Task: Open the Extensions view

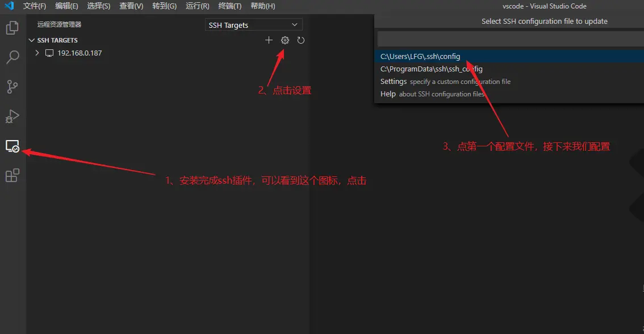Action: (12, 176)
